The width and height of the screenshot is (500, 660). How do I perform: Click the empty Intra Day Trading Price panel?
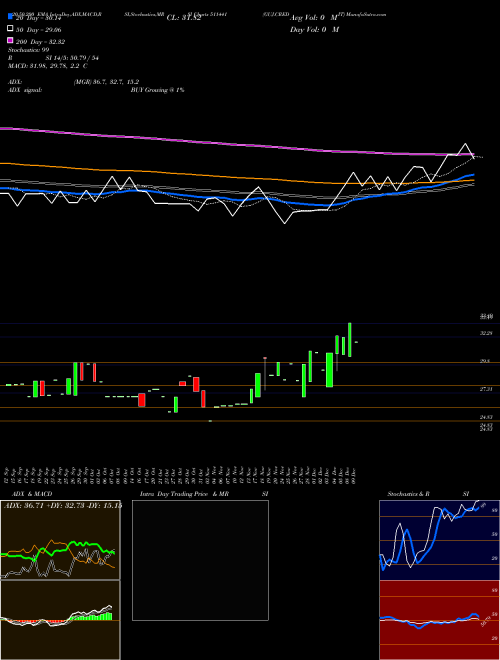pos(200,560)
